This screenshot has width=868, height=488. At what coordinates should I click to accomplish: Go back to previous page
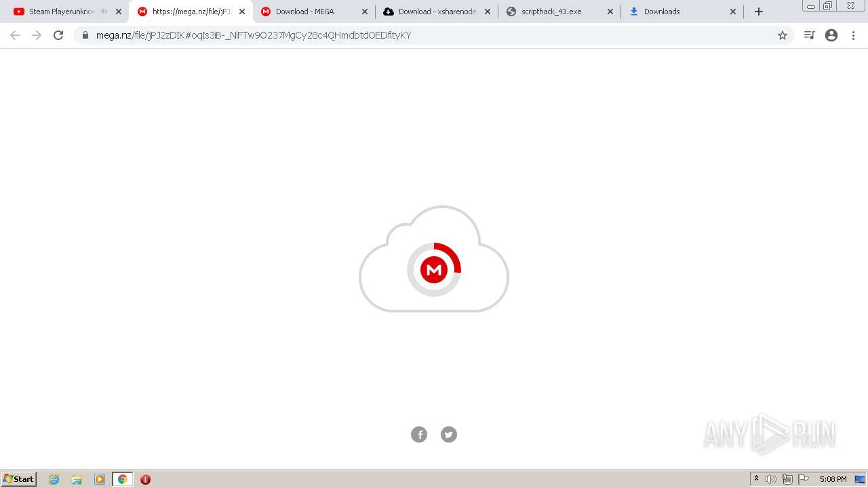[x=15, y=35]
